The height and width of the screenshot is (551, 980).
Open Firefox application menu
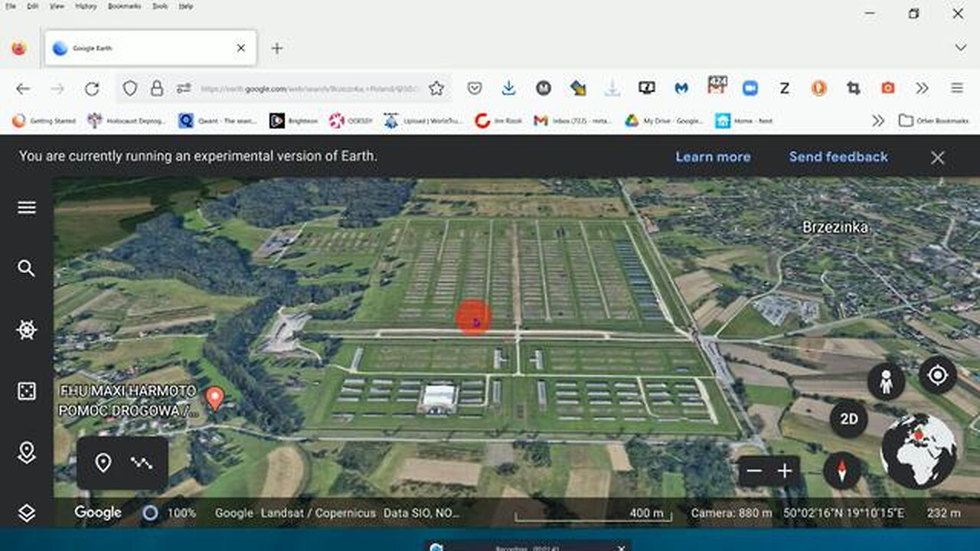point(957,89)
